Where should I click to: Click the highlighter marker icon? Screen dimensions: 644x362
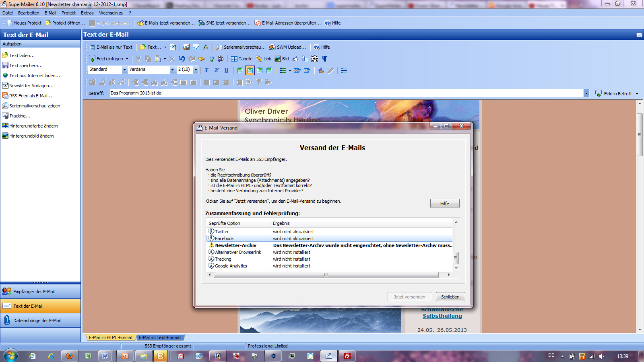330,70
